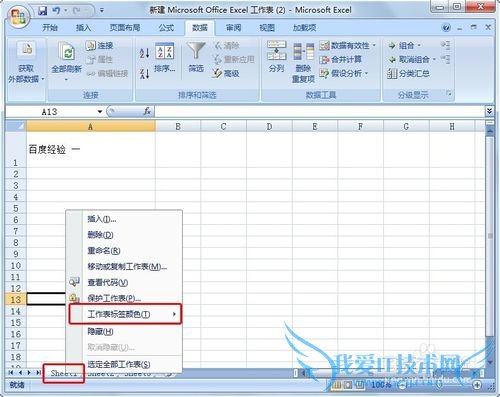Choose 移动或复制工作表(M)...
Image resolution: width=500 pixels, height=397 pixels.
(124, 267)
